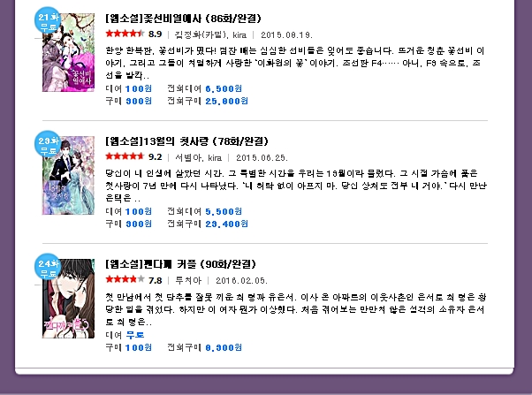The width and height of the screenshot is (532, 395).
Task: Click the 8.9 star rating icons
Action: pyautogui.click(x=125, y=34)
